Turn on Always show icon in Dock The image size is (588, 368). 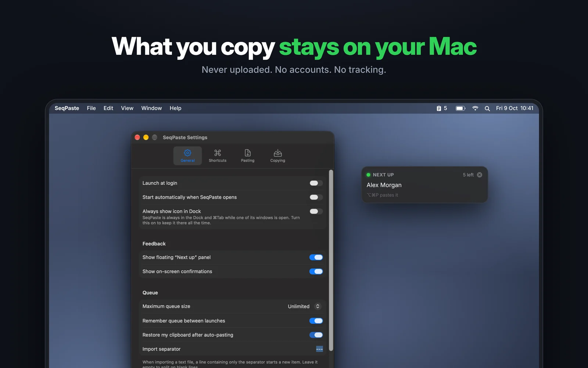pos(316,211)
